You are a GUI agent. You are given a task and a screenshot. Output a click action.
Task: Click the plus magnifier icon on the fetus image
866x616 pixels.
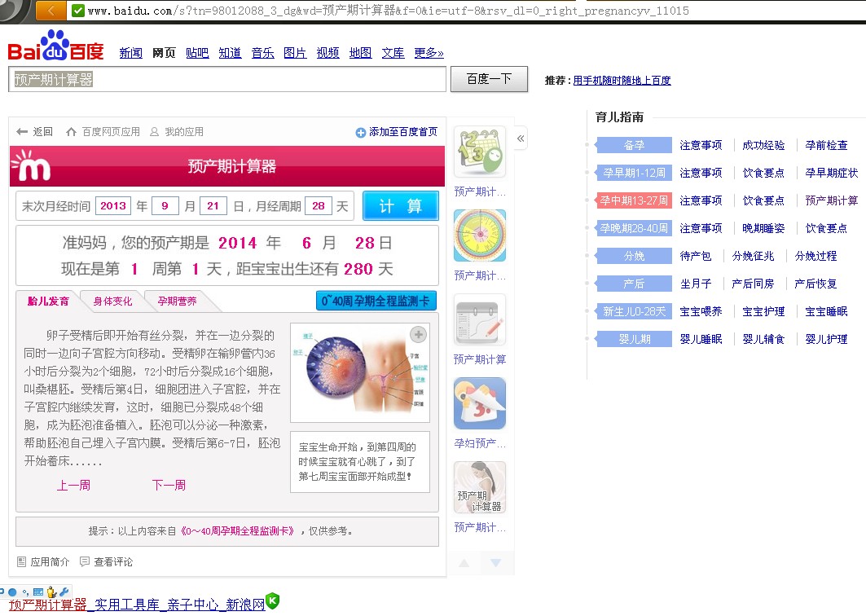point(418,334)
